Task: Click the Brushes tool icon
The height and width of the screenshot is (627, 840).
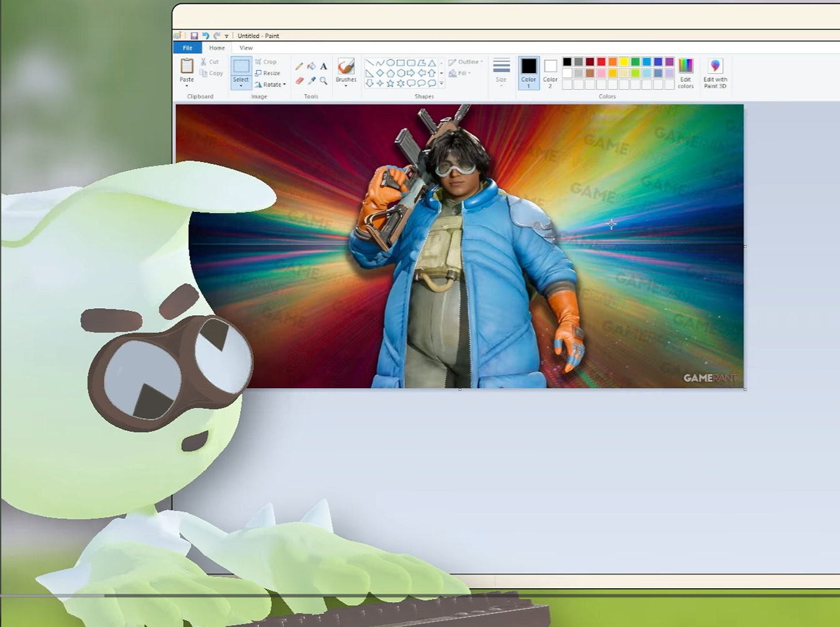Action: 346,66
